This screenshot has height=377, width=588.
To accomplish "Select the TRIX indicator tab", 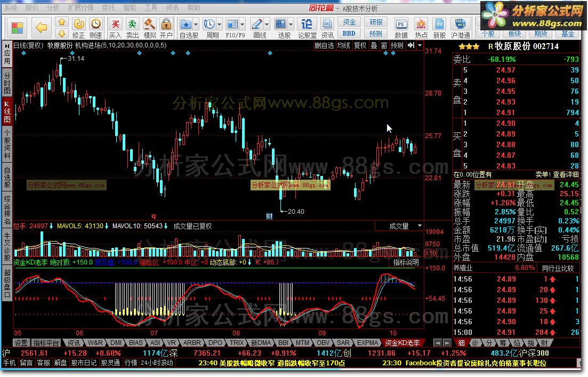I will click(x=237, y=343).
